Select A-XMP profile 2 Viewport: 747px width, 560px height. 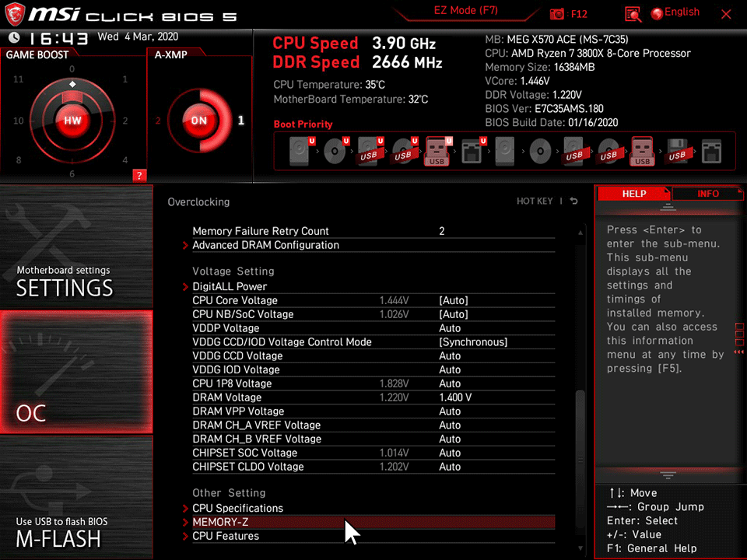[x=158, y=121]
